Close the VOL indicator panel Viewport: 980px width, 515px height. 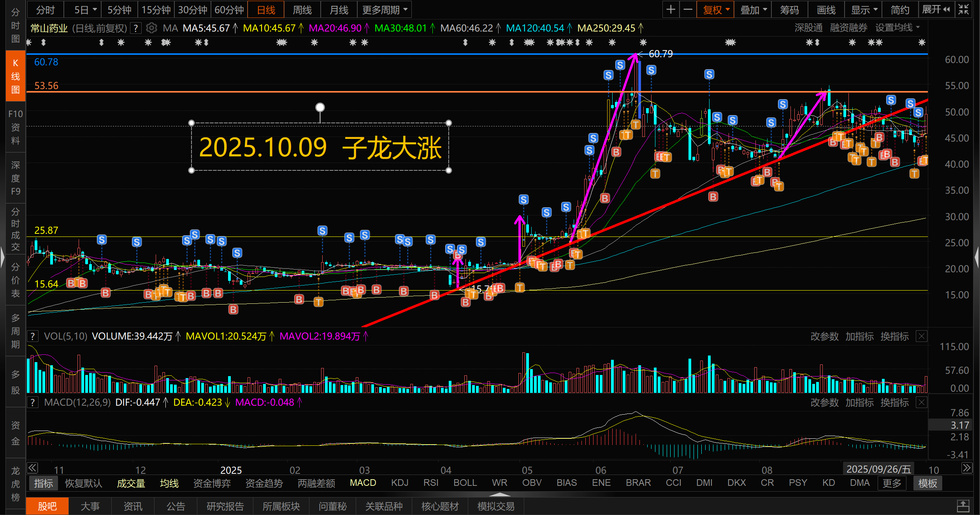coord(922,336)
